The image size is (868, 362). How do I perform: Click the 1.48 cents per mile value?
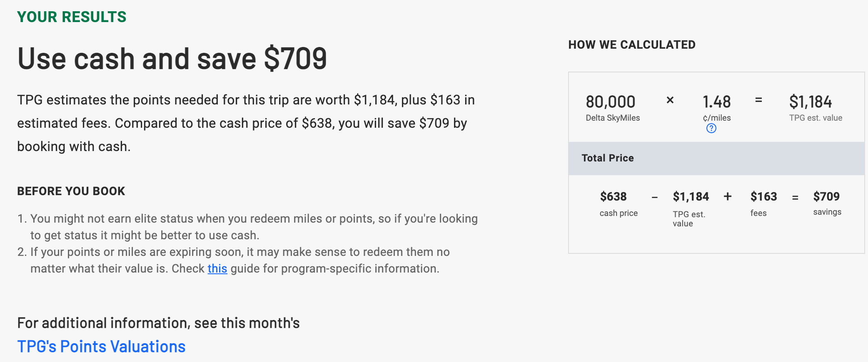(716, 102)
